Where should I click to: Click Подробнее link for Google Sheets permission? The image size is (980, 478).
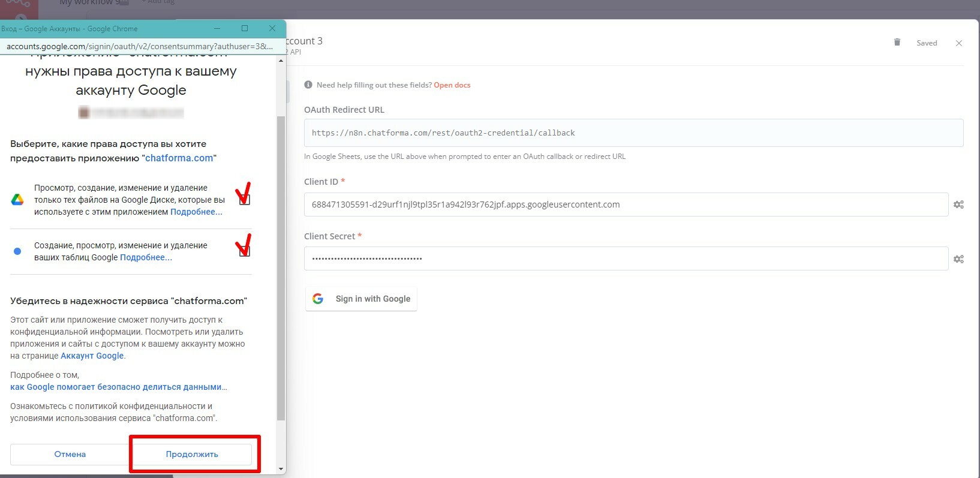(146, 257)
